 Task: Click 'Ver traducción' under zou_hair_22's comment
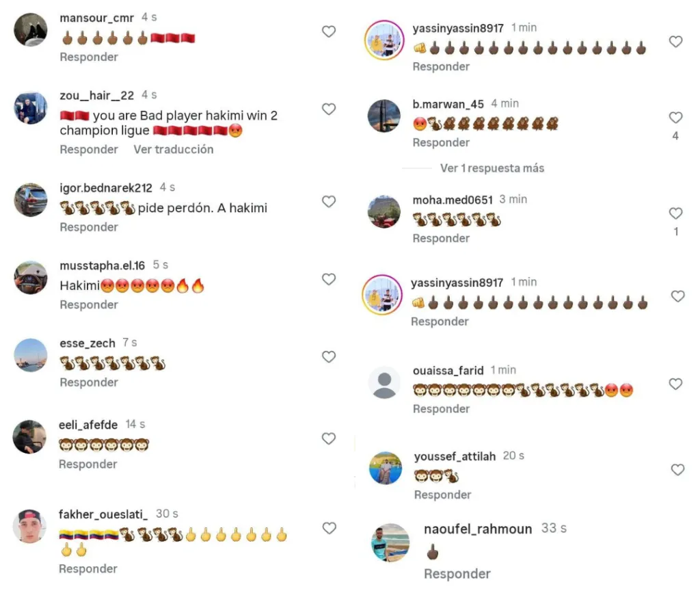[x=173, y=149]
